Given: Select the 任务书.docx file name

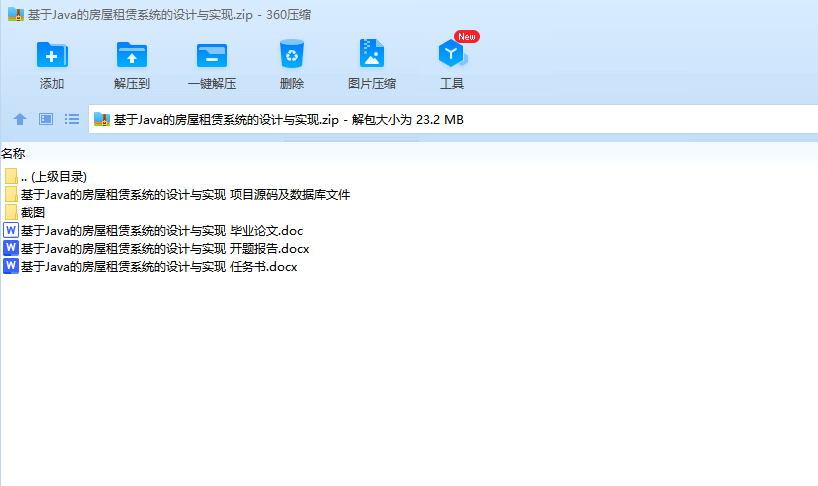Looking at the screenshot, I should pos(159,266).
